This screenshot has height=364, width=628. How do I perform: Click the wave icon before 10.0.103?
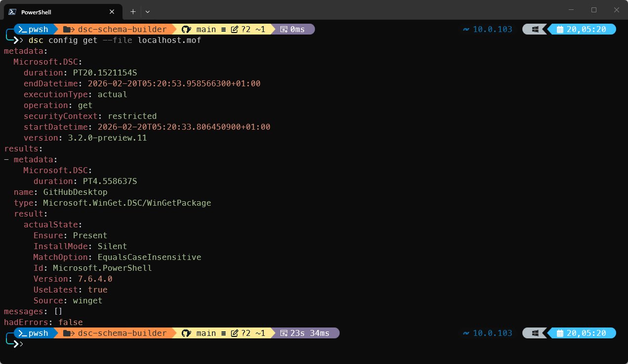click(465, 29)
